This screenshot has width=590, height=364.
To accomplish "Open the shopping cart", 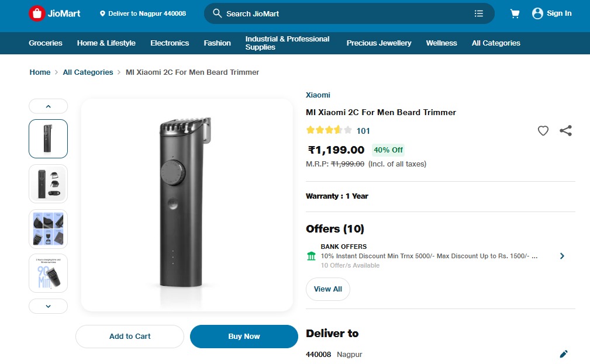I will (515, 13).
